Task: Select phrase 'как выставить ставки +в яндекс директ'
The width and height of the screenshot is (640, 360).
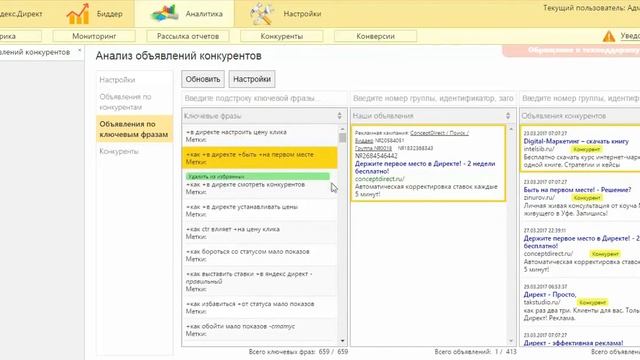Action: point(260,281)
